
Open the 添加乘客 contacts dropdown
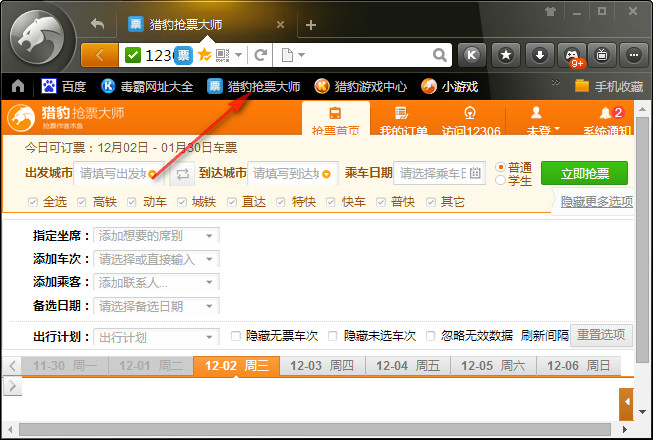coord(157,282)
